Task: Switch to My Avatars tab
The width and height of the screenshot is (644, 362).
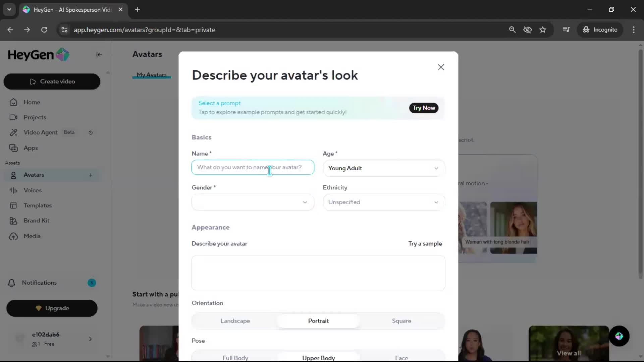Action: (151, 75)
